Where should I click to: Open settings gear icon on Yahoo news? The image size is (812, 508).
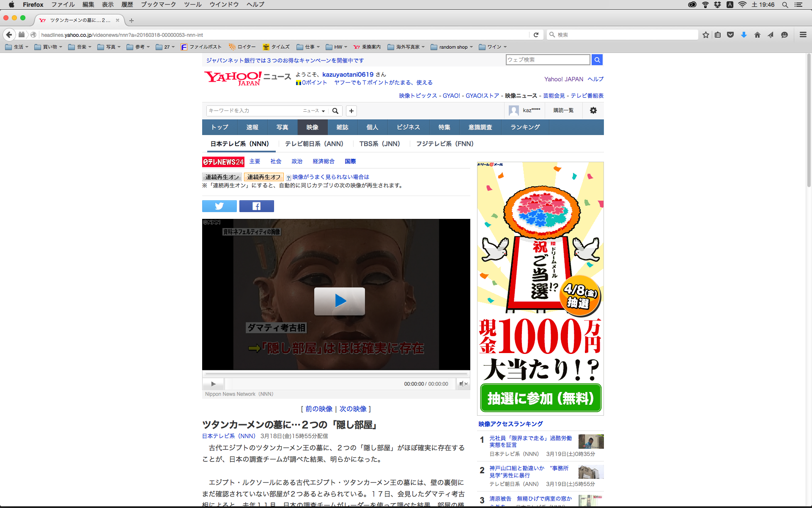click(593, 110)
